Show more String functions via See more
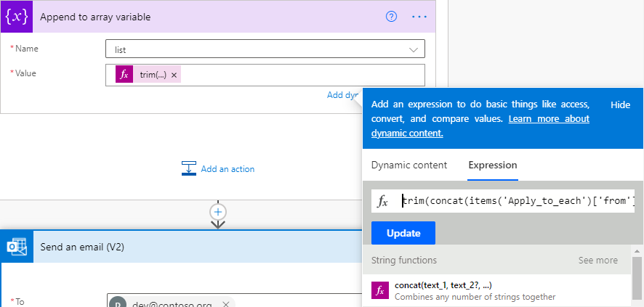The width and height of the screenshot is (644, 307). click(598, 261)
